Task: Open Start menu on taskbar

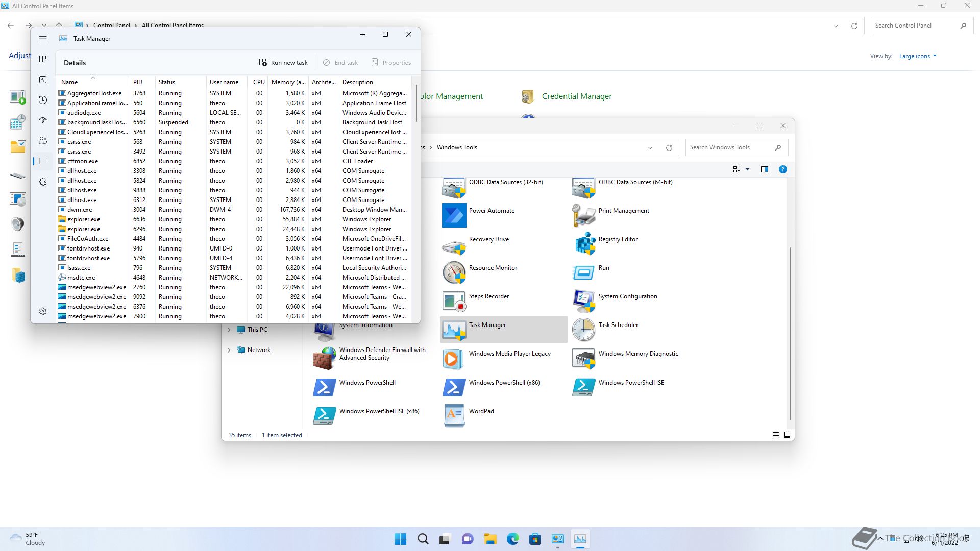Action: [401, 539]
